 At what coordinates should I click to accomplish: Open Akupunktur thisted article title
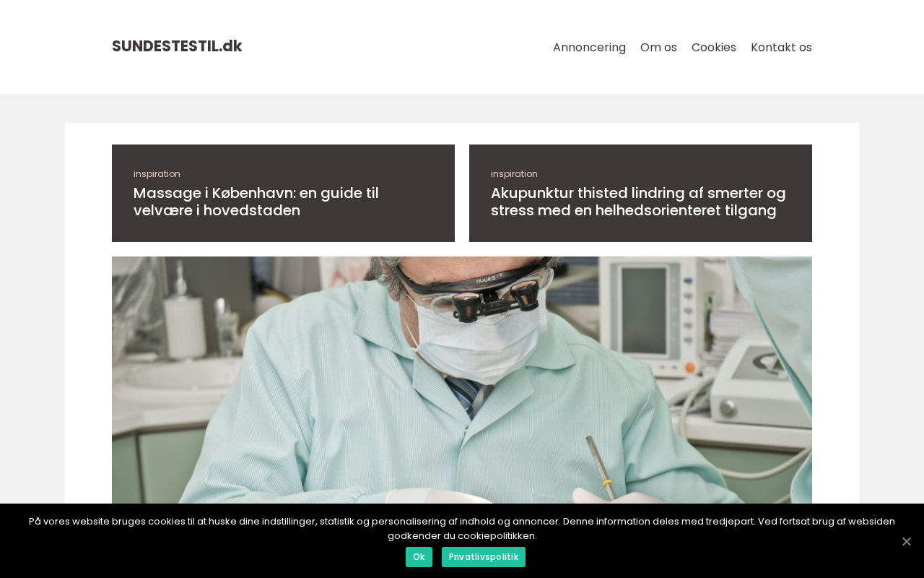[638, 202]
